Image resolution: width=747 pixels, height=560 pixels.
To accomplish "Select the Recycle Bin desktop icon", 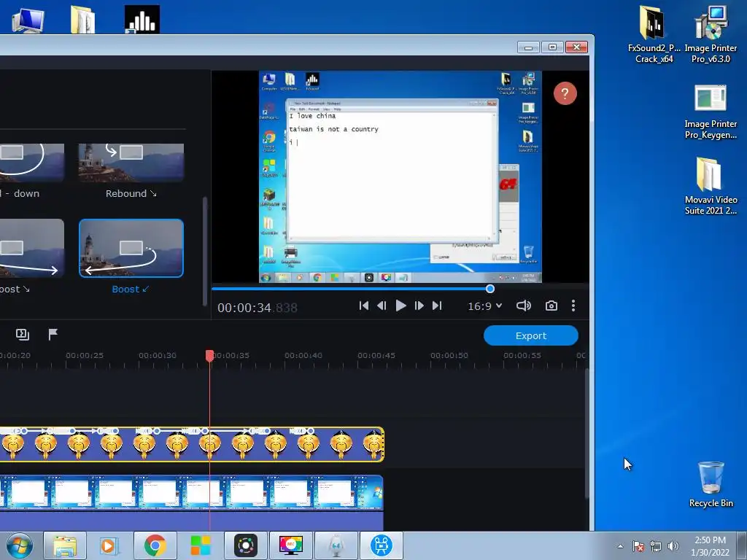I will 711,484.
